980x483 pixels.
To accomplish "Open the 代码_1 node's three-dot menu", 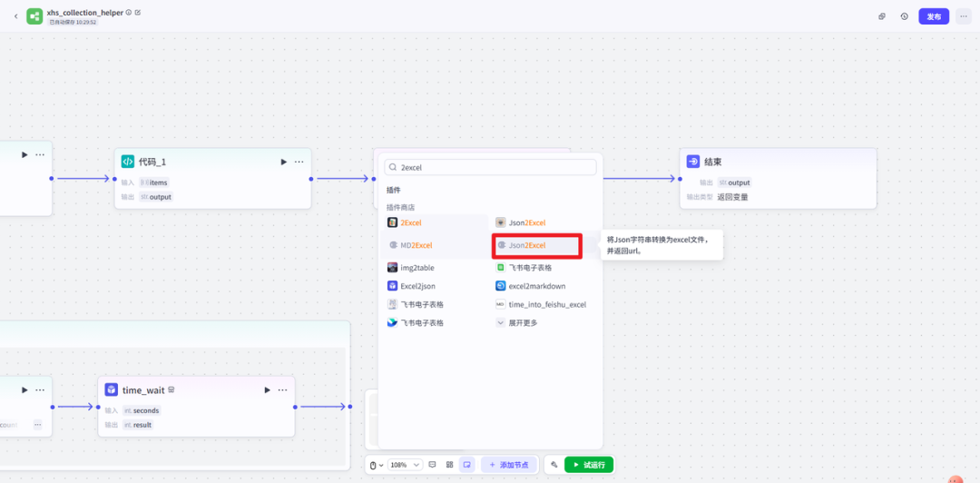I will [299, 162].
